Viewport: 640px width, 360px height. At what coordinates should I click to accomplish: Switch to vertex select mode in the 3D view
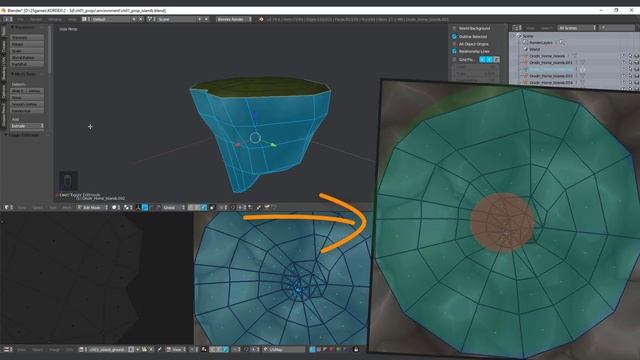(191, 207)
